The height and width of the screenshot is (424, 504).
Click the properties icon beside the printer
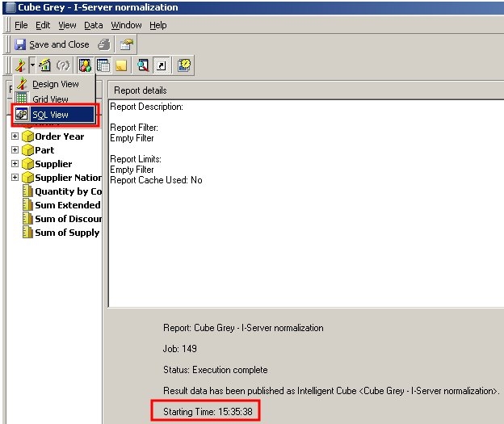pos(127,44)
